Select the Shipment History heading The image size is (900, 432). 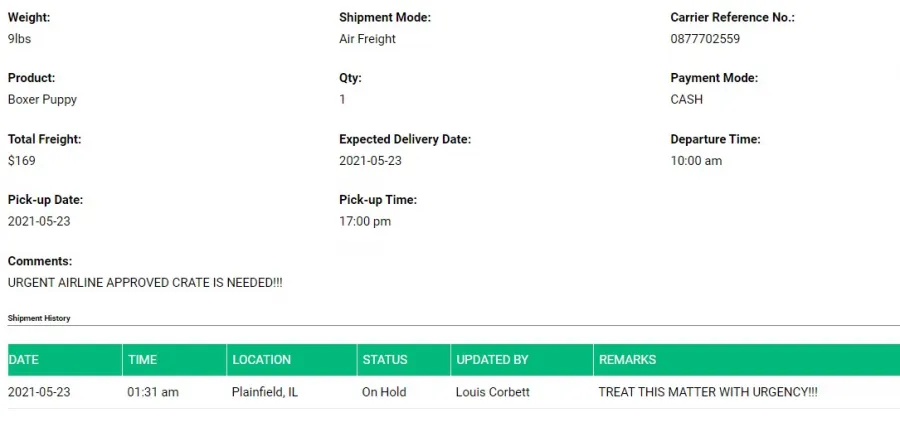tap(39, 318)
